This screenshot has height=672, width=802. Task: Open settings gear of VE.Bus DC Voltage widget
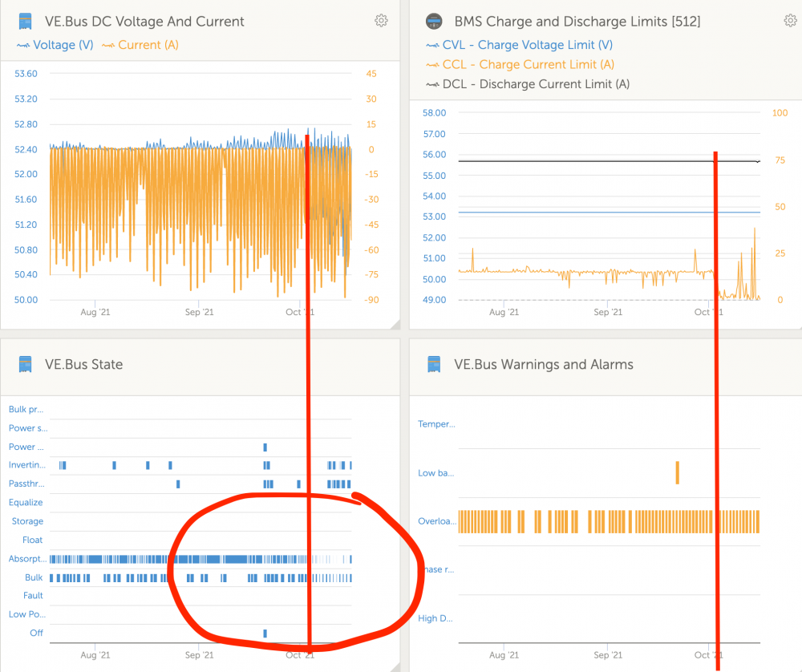381,21
